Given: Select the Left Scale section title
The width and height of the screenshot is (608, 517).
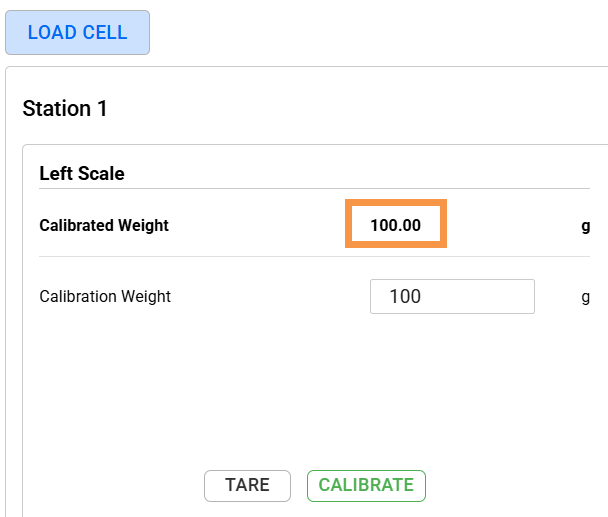Looking at the screenshot, I should pyautogui.click(x=82, y=173).
